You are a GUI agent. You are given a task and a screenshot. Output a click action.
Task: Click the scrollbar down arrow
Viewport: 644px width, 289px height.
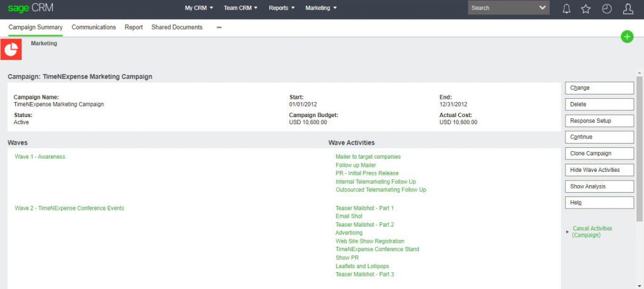point(640,286)
